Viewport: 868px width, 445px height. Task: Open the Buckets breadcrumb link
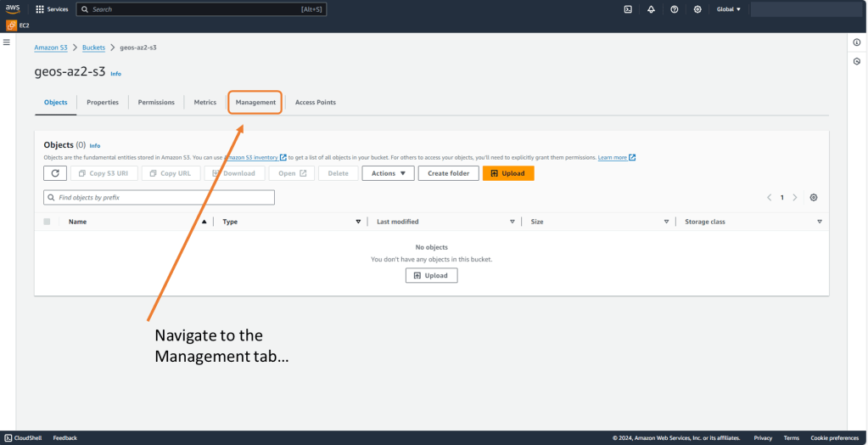click(x=93, y=48)
